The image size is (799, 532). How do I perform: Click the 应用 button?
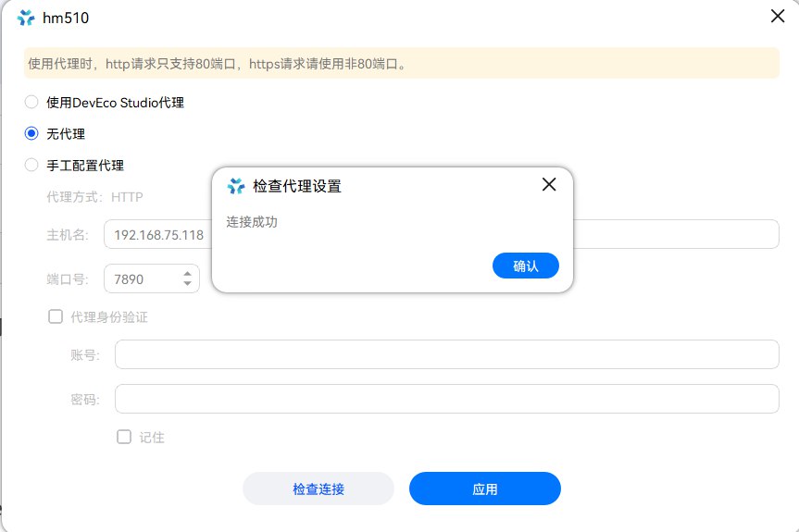pyautogui.click(x=484, y=489)
